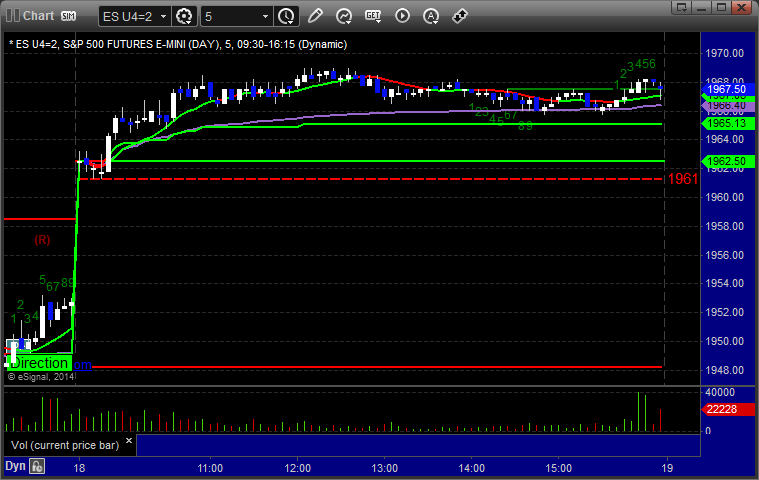Click the 15:00 time axis label

559,468
